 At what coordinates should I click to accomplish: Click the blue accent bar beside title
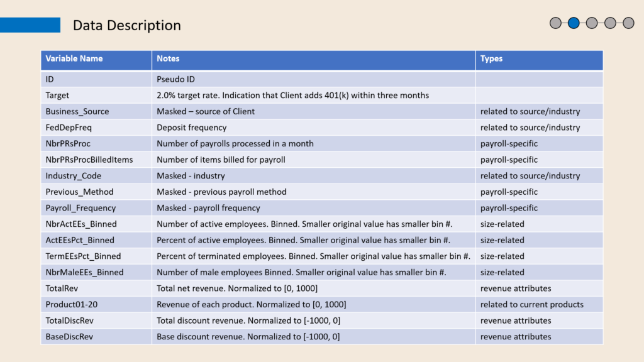30,25
